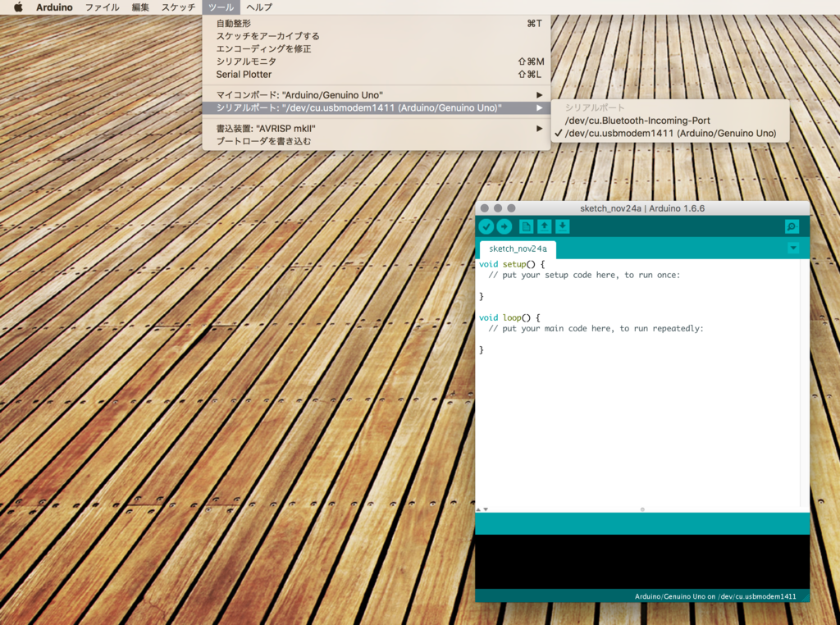Expand the マイコンボード Arduino/Genuino Uno submenu
This screenshot has height=625, width=840.
click(x=376, y=95)
